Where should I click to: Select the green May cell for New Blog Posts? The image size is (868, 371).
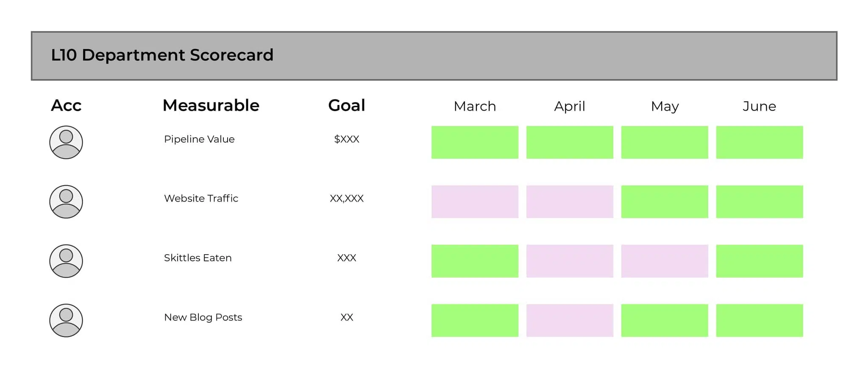(x=665, y=320)
